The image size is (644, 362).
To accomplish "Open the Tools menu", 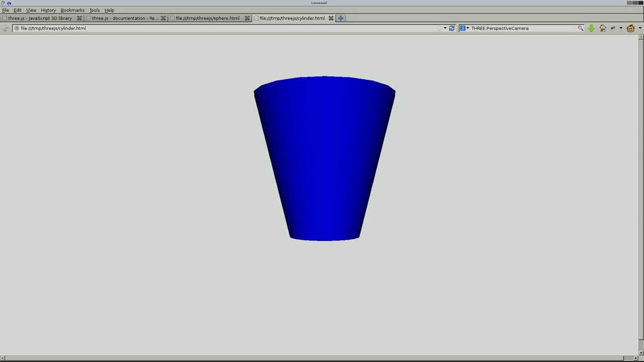I will pos(95,10).
